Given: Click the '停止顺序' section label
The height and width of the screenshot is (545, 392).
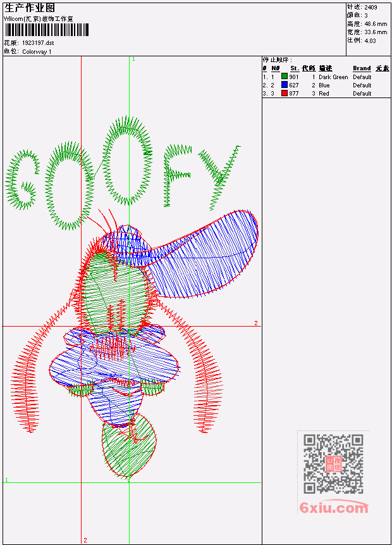Looking at the screenshot, I should [x=277, y=60].
